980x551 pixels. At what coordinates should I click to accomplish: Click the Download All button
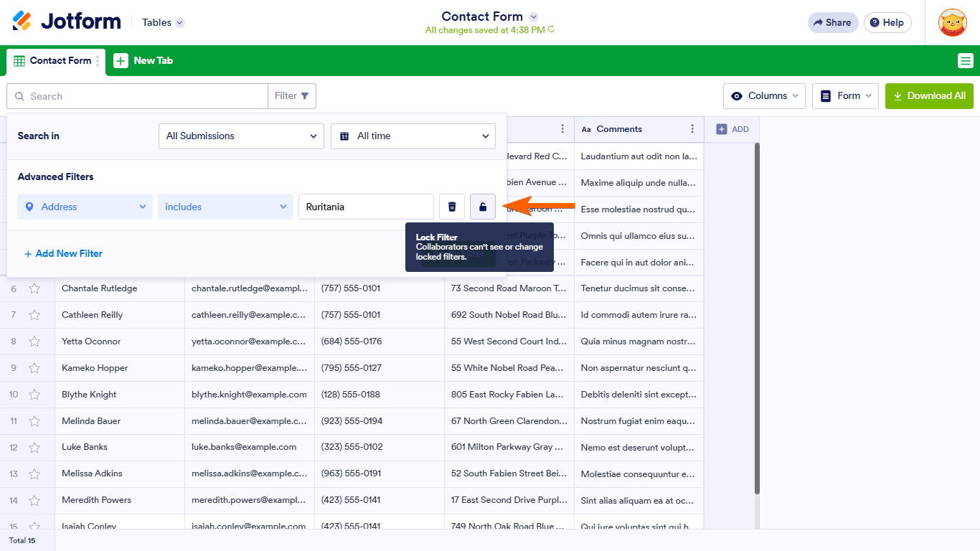tap(929, 96)
